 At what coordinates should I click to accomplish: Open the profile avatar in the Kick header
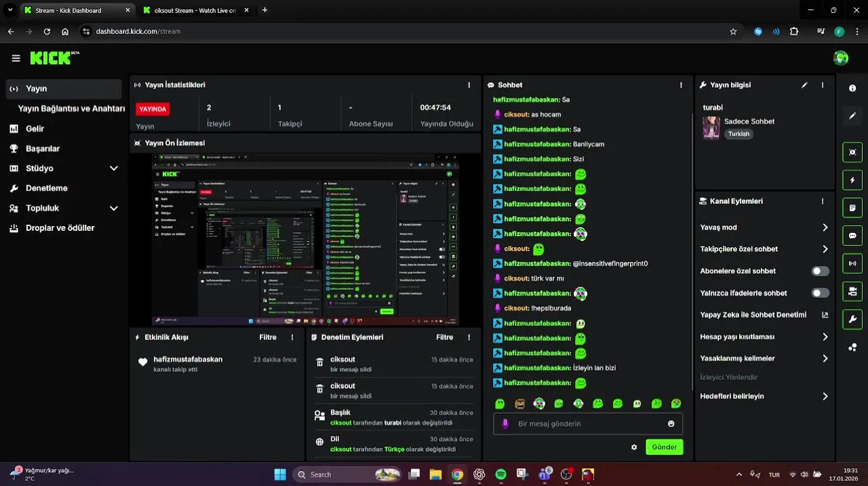tap(840, 58)
